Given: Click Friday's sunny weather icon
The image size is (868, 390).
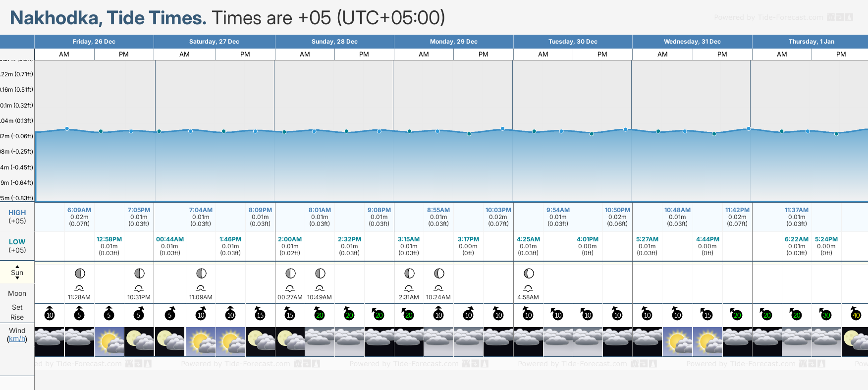Looking at the screenshot, I should coord(109,341).
